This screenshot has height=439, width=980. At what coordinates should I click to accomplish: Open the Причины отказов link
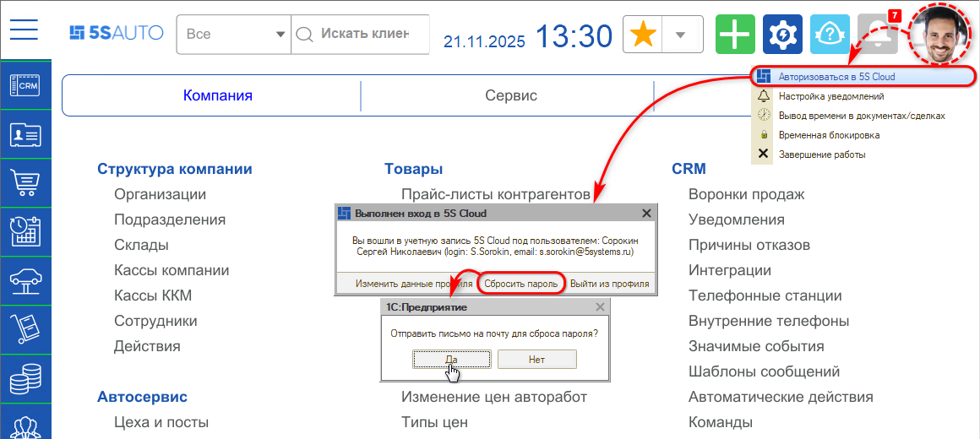(x=749, y=245)
